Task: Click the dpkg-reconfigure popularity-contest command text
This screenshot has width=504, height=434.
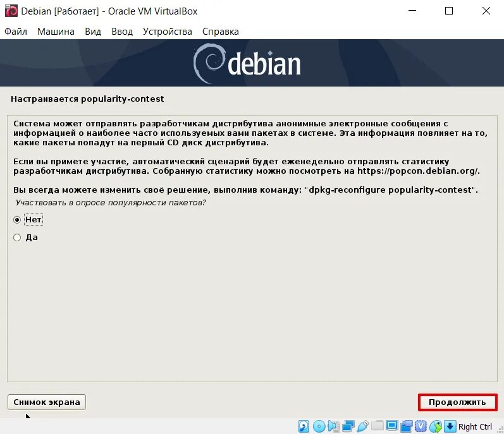Action: click(391, 190)
